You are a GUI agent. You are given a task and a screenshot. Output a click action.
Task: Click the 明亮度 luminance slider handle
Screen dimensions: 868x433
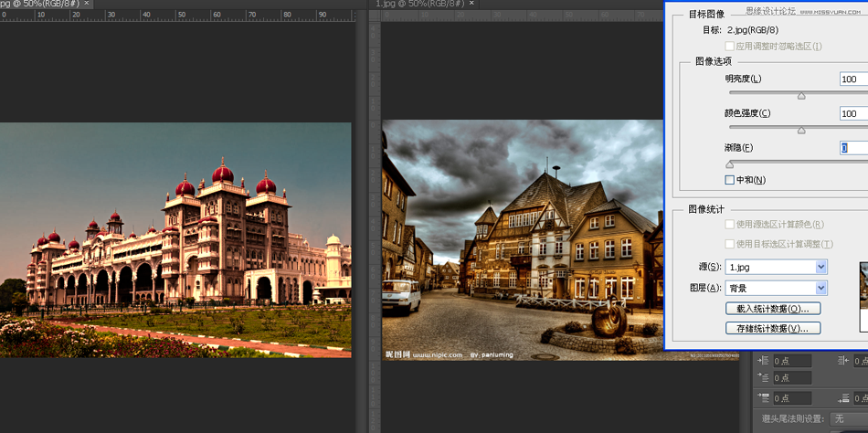click(x=801, y=95)
